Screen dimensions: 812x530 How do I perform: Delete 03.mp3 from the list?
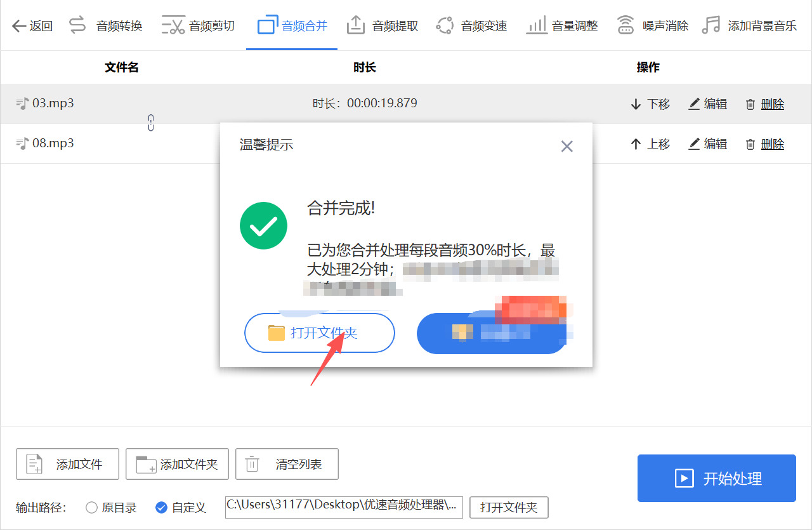765,104
